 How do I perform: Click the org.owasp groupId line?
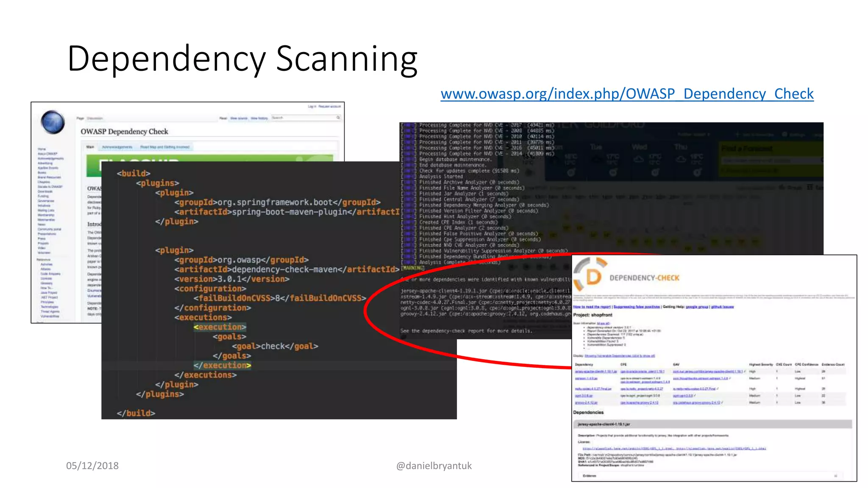coord(242,260)
